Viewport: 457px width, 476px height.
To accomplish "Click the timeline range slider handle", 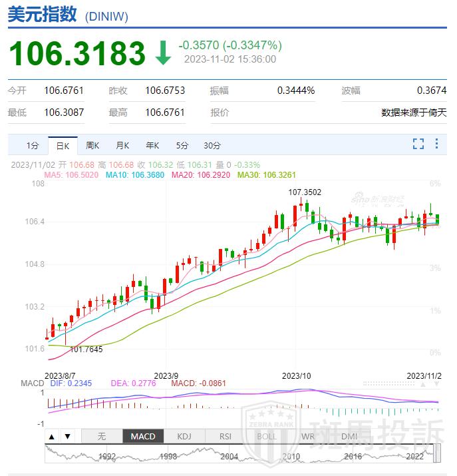I will click(437, 454).
